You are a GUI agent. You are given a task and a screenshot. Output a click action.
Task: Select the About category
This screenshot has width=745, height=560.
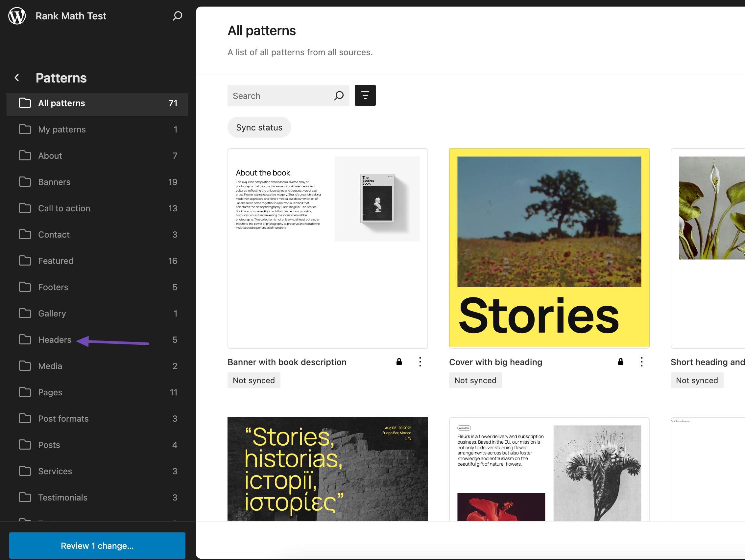tap(97, 155)
